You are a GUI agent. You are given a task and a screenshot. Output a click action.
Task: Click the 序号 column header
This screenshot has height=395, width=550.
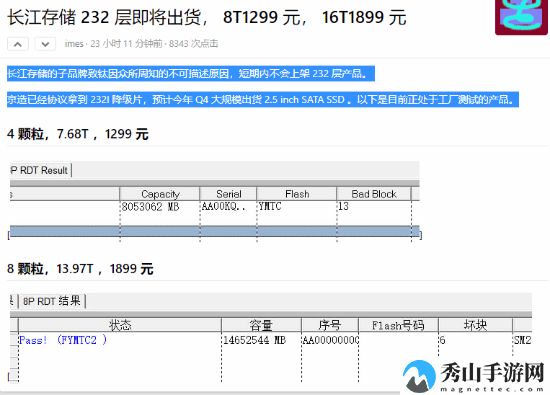point(330,325)
